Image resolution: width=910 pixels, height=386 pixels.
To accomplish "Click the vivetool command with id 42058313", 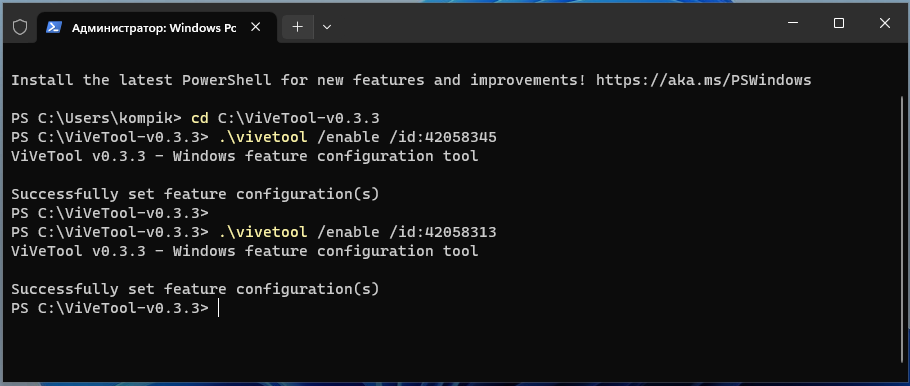I will (x=358, y=232).
